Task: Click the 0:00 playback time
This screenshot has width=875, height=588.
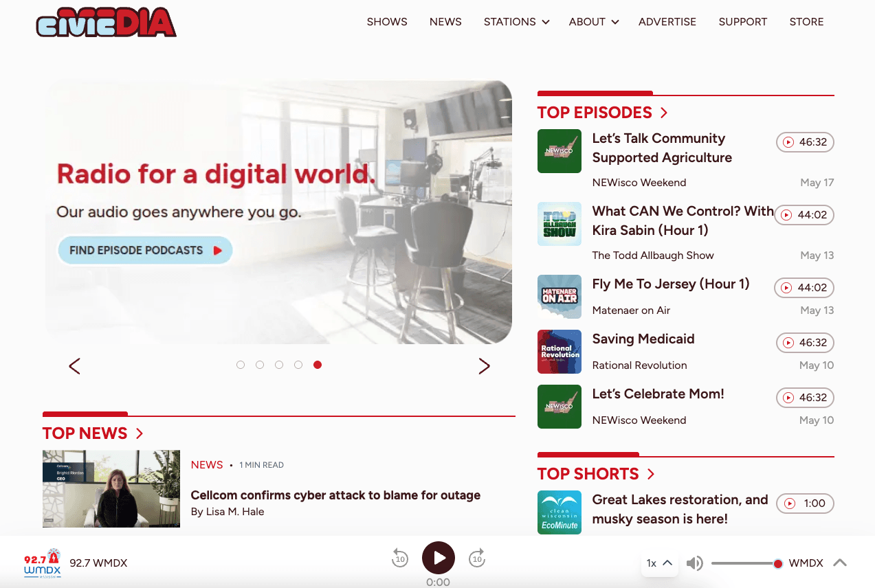Action: (x=438, y=583)
